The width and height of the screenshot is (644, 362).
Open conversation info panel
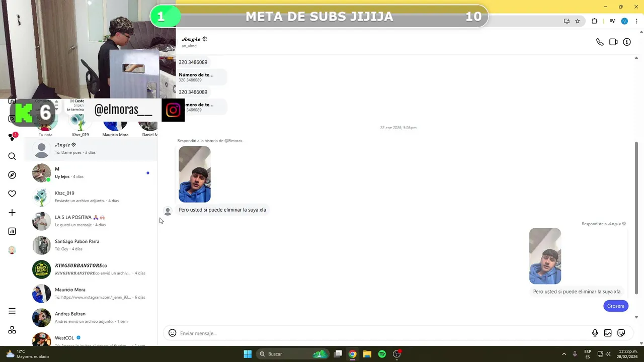(627, 42)
